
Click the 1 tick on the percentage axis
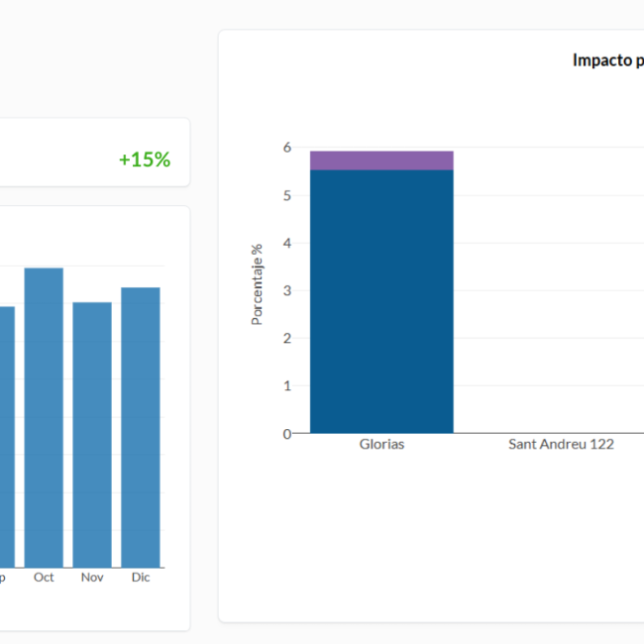[x=287, y=385]
